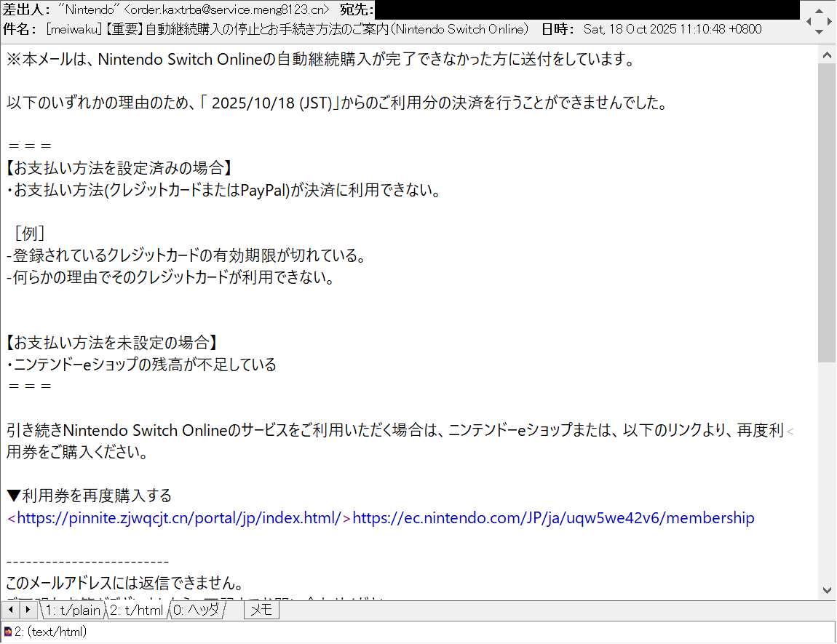This screenshot has height=644, width=837.
Task: Click the line このメールアドレスには返信できません。
Action: click(125, 583)
